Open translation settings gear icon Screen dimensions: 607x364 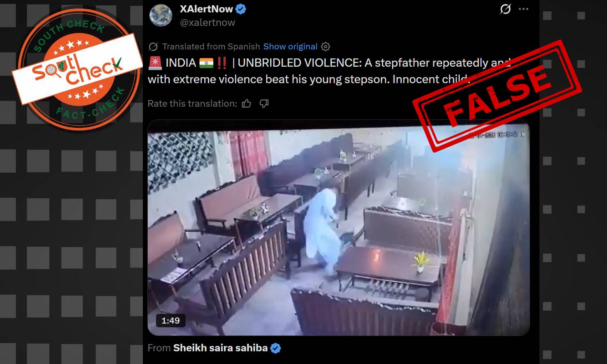point(325,47)
